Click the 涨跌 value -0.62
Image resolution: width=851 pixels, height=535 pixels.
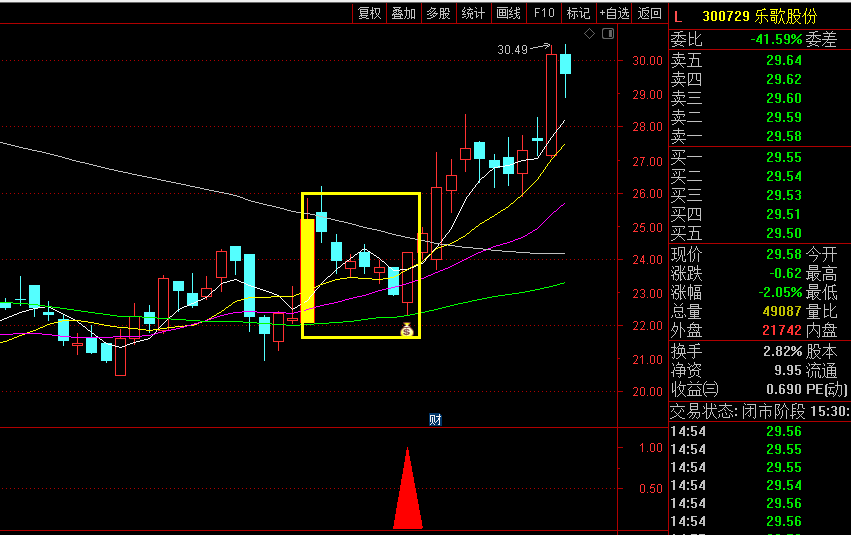pyautogui.click(x=785, y=273)
